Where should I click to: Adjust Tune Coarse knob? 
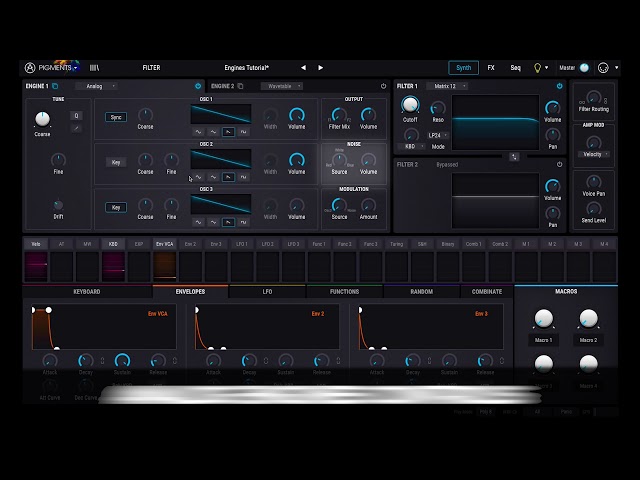[x=42, y=119]
